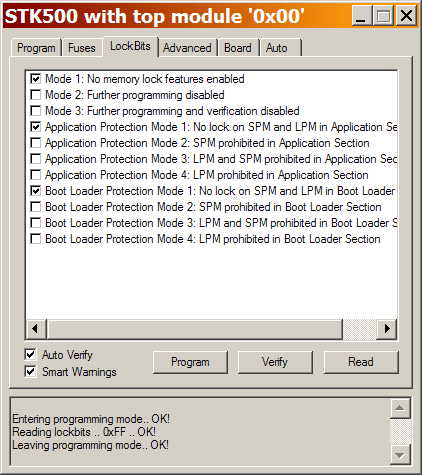Image resolution: width=422 pixels, height=475 pixels.
Task: Maximize the STK500 window
Action: coord(384,16)
